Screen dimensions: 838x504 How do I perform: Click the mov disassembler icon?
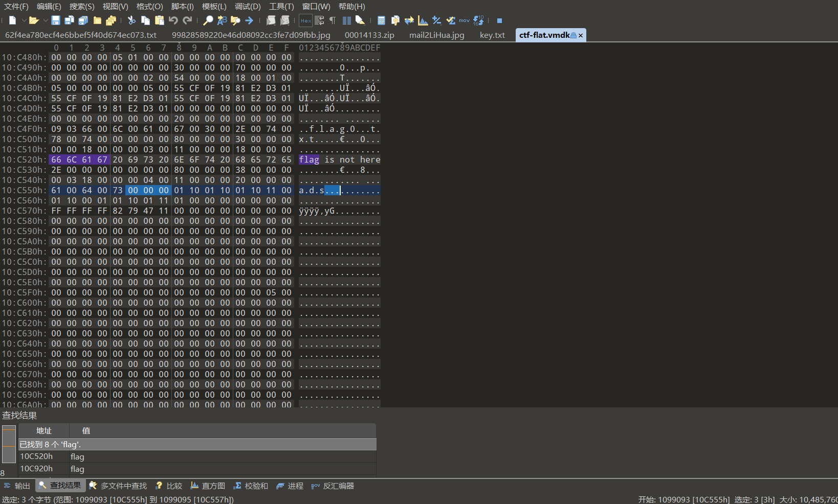pyautogui.click(x=464, y=20)
